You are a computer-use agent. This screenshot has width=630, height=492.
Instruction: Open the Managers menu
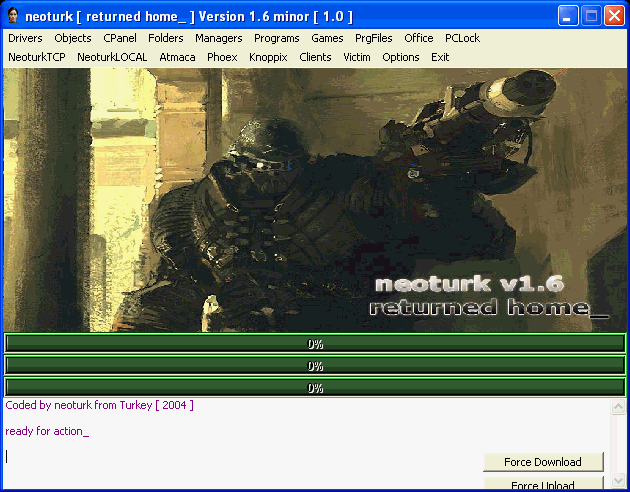218,38
